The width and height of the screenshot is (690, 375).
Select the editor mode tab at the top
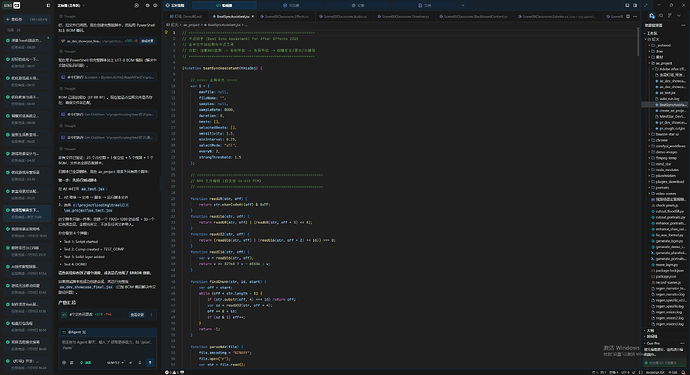pyautogui.click(x=224, y=5)
